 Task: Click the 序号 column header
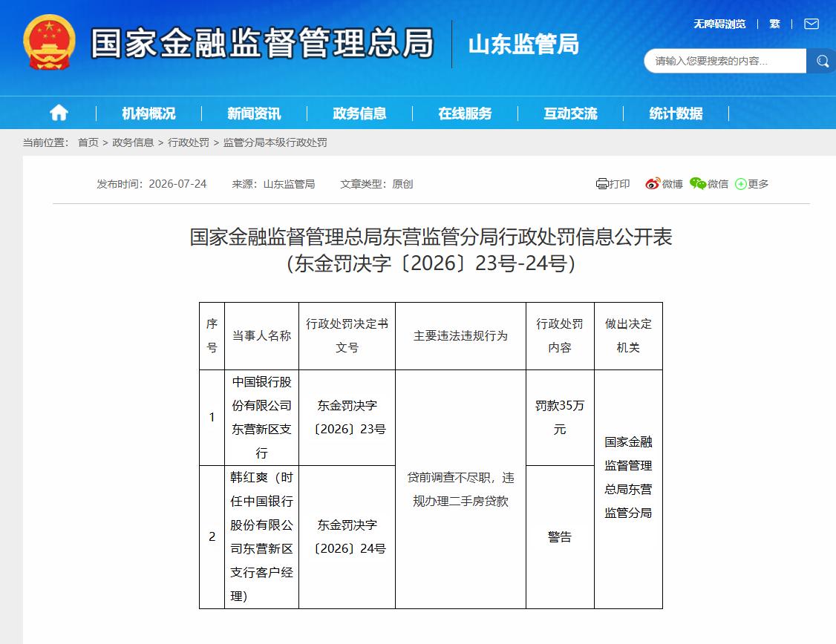[212, 336]
